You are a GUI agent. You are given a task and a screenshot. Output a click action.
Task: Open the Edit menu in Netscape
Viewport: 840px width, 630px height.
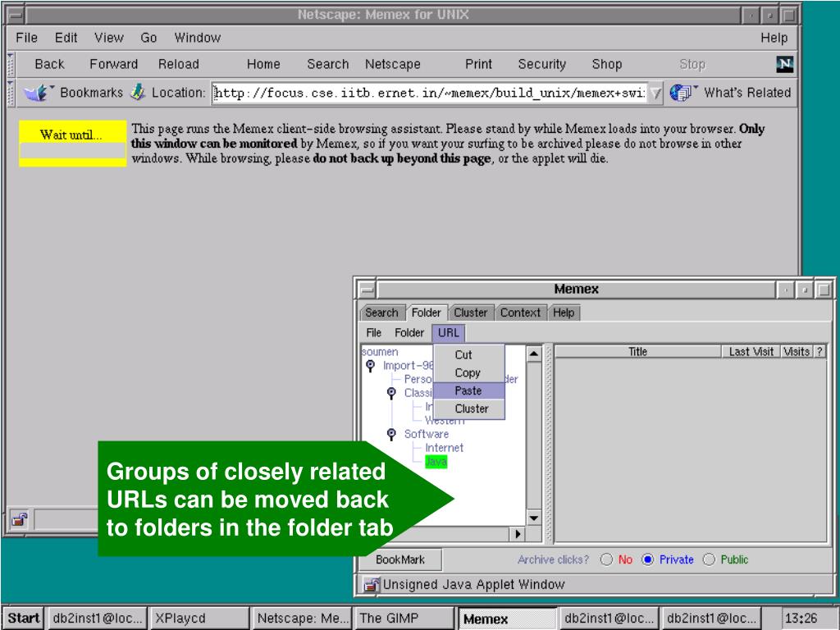[66, 38]
